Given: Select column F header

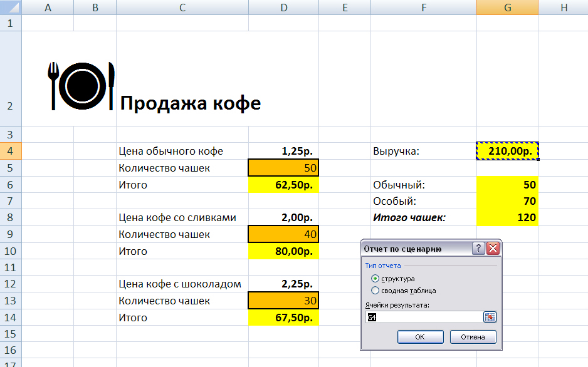Looking at the screenshot, I should pyautogui.click(x=424, y=7).
